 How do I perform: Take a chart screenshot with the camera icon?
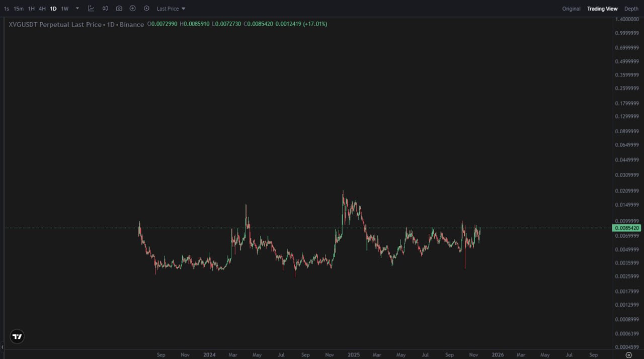[119, 9]
